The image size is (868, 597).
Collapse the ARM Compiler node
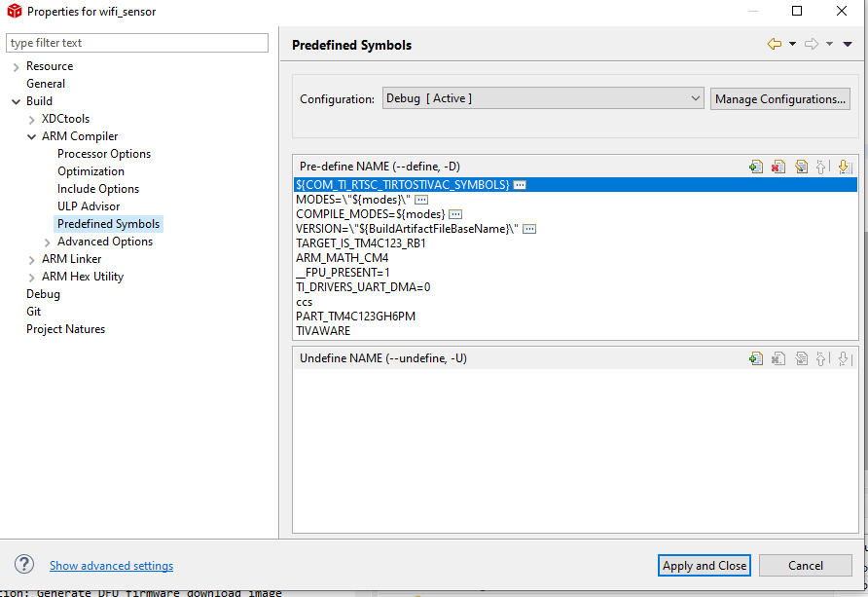[x=31, y=136]
